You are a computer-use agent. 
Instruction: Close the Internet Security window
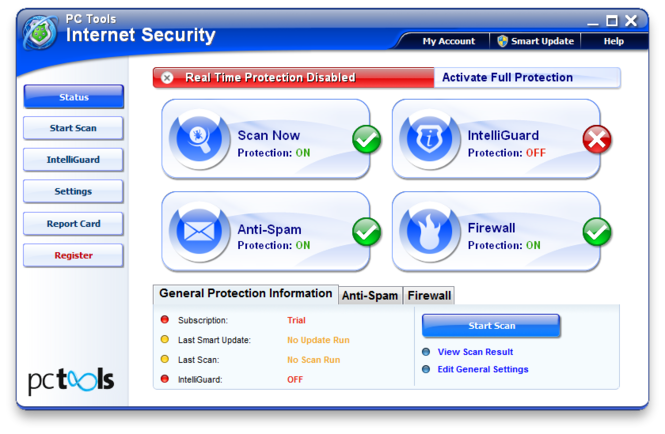point(631,20)
